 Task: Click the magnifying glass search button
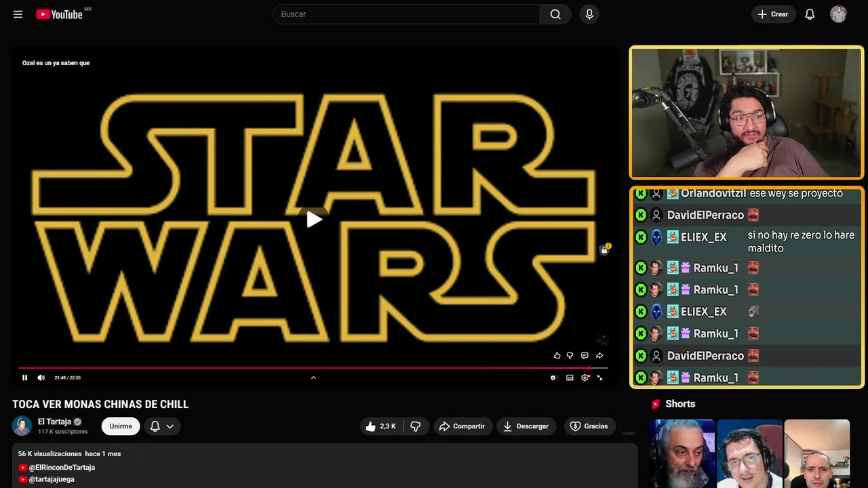[x=555, y=14]
